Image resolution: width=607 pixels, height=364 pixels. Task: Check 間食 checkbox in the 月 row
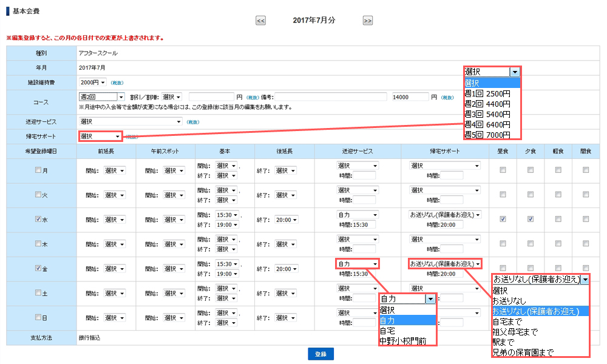[586, 170]
